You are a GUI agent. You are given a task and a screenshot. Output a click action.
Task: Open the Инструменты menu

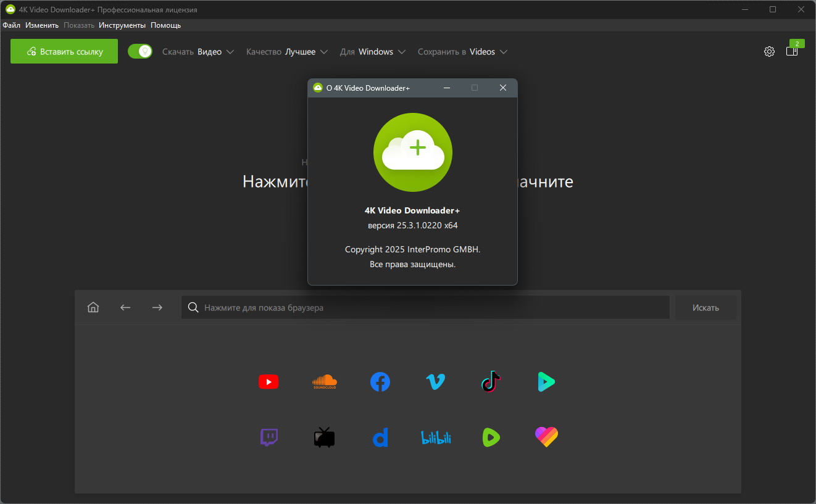122,25
